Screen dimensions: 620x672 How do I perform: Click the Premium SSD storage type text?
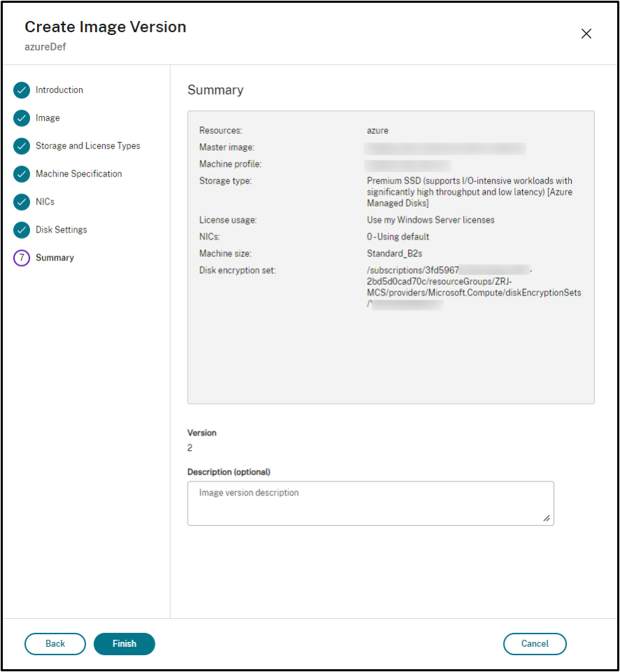[x=470, y=192]
